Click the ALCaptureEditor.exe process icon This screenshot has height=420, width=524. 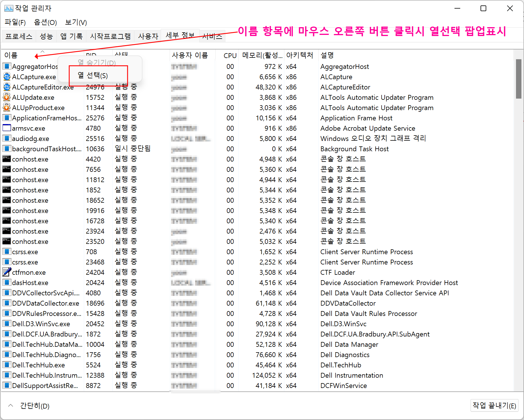(x=7, y=87)
